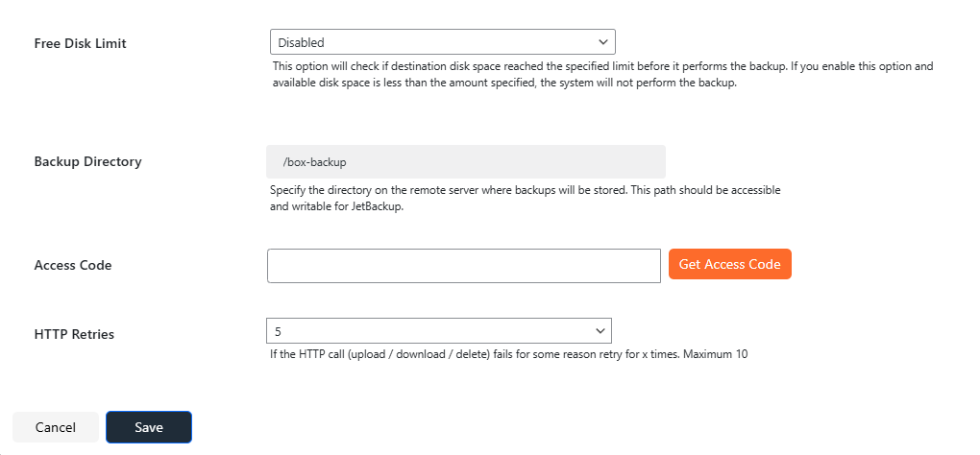
Task: Open the Free Disk Limit dropdown
Action: tap(442, 42)
